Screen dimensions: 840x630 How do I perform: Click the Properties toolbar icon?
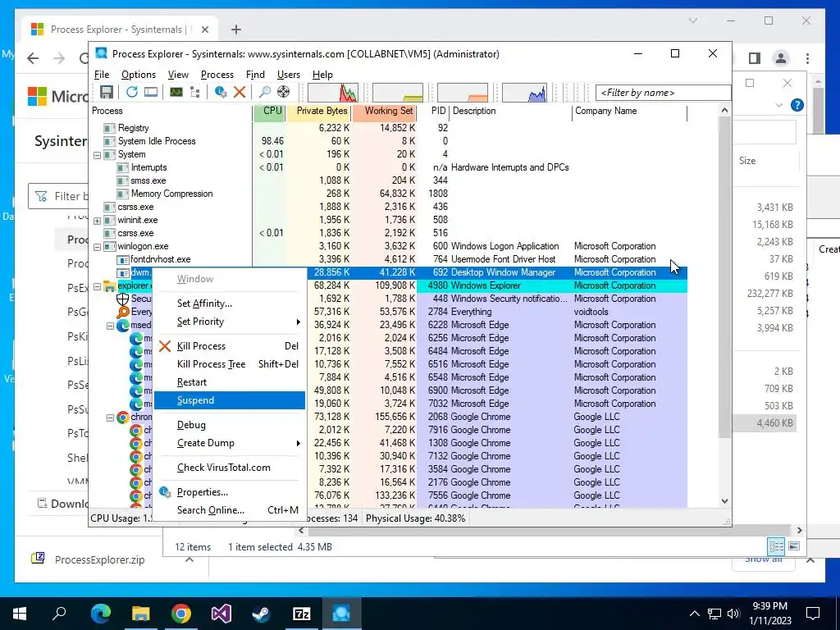[220, 92]
